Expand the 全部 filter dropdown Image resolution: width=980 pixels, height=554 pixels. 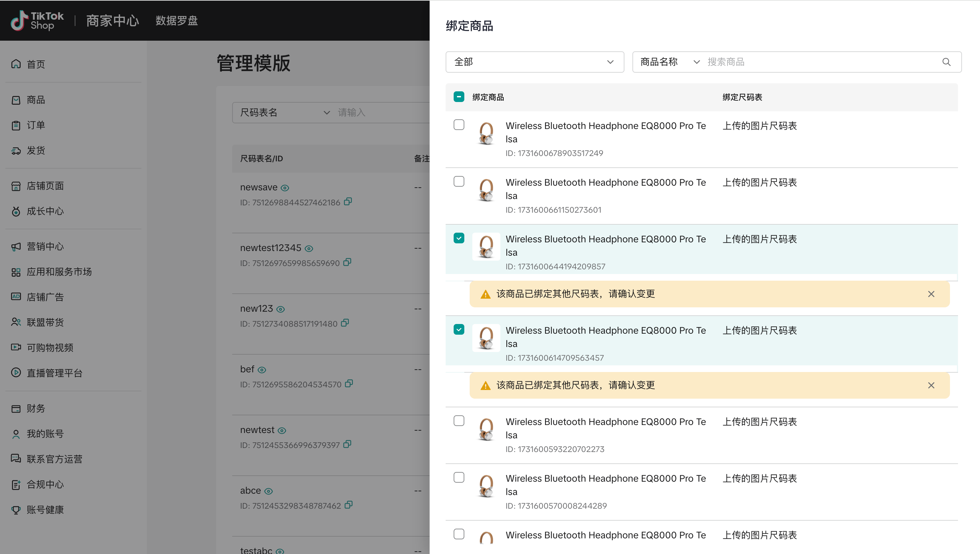[x=534, y=62]
